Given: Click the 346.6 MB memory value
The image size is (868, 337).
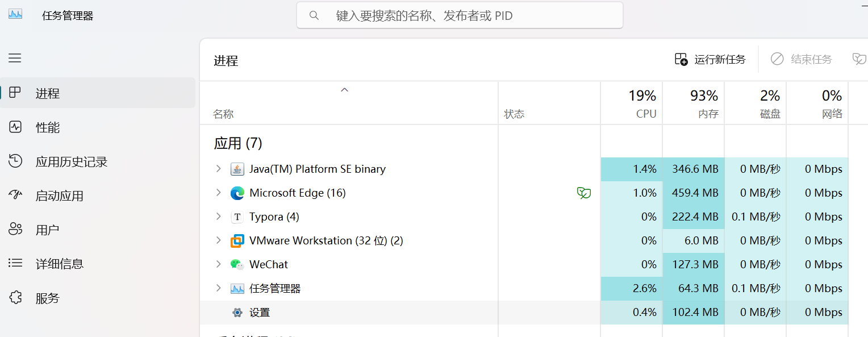Looking at the screenshot, I should pos(695,169).
